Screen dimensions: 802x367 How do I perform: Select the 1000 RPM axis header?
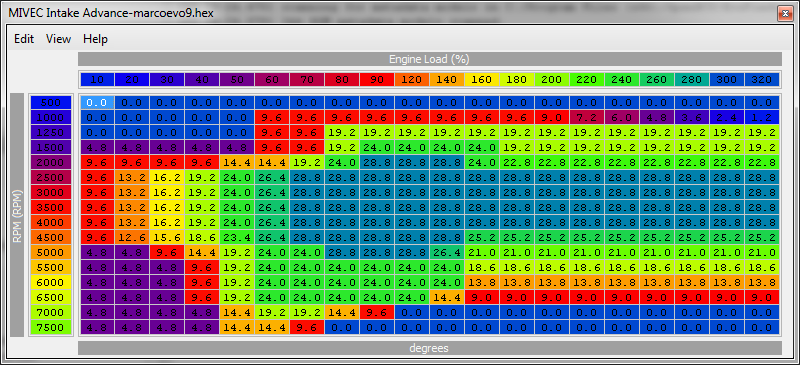[x=50, y=118]
